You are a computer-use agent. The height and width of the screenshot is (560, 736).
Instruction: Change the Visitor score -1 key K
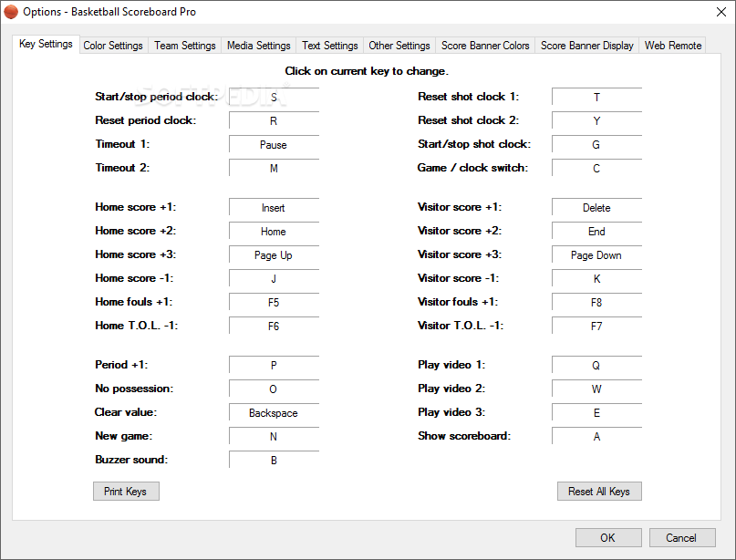(x=596, y=278)
